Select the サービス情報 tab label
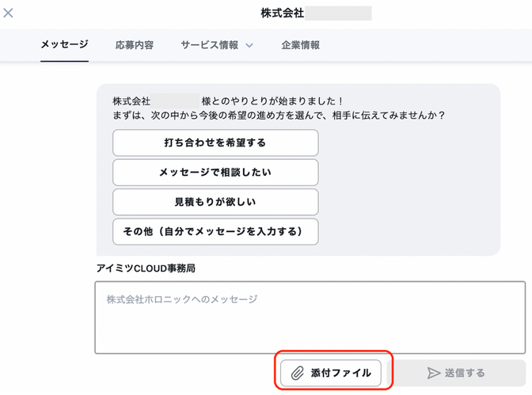The width and height of the screenshot is (532, 395). click(209, 45)
